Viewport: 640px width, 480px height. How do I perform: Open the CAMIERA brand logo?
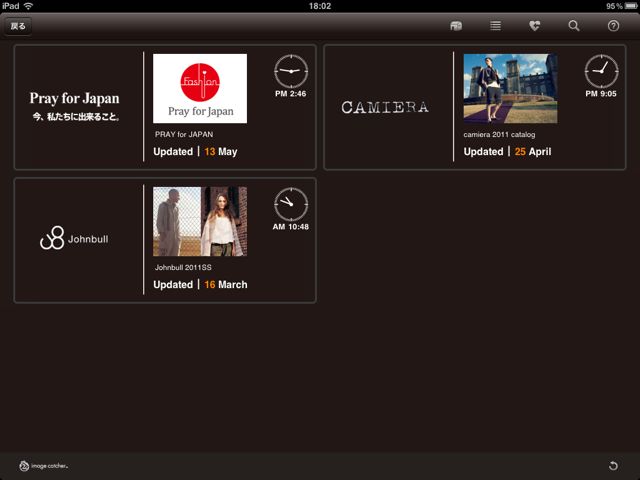point(385,107)
